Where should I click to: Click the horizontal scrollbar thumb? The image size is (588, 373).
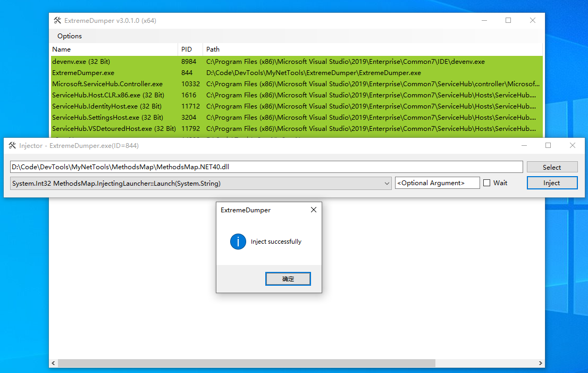tap(246, 363)
